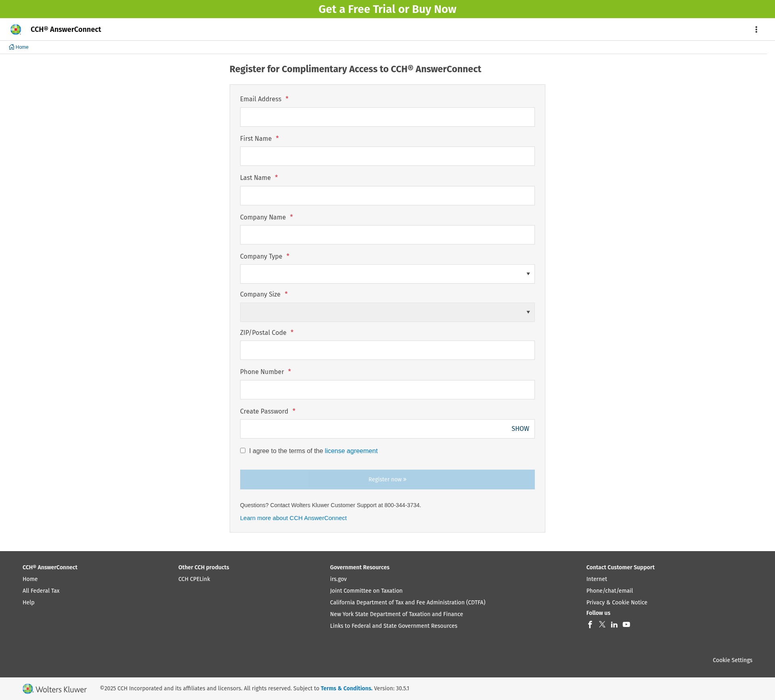
Task: Open the Privacy & Cookie Notice link
Action: (617, 602)
